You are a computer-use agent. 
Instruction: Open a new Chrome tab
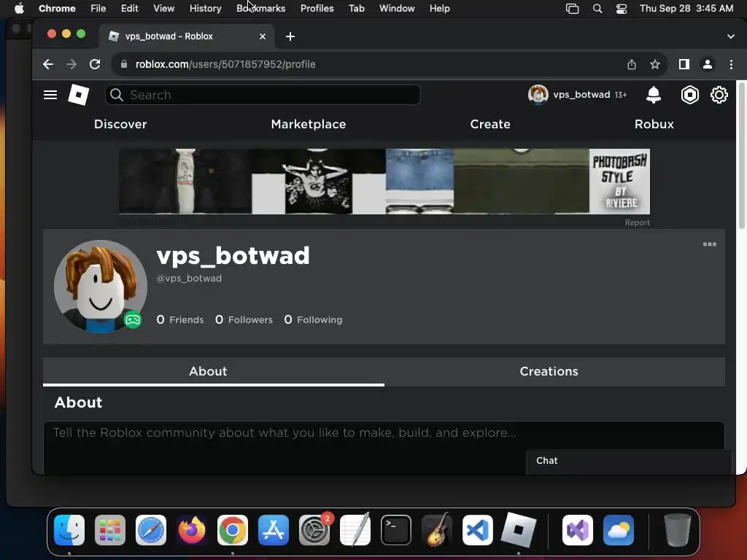[290, 36]
